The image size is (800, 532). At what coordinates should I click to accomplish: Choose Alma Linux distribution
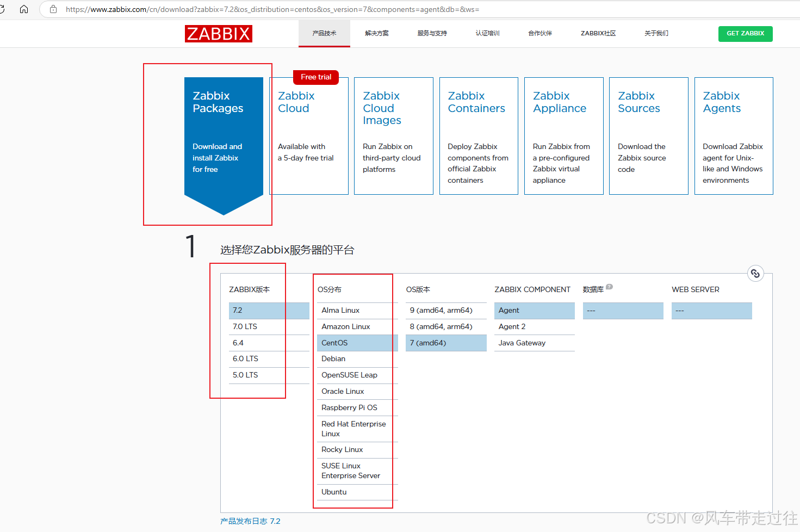coord(358,311)
